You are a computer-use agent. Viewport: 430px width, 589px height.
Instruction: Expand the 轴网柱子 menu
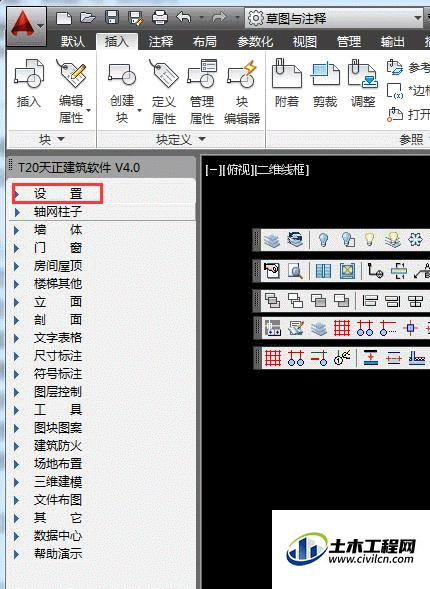tap(57, 212)
